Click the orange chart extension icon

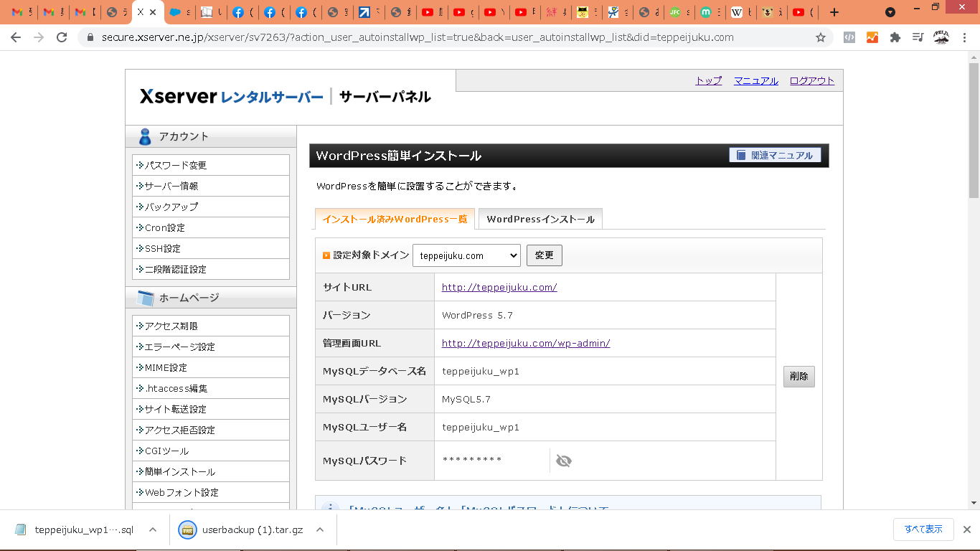[872, 37]
